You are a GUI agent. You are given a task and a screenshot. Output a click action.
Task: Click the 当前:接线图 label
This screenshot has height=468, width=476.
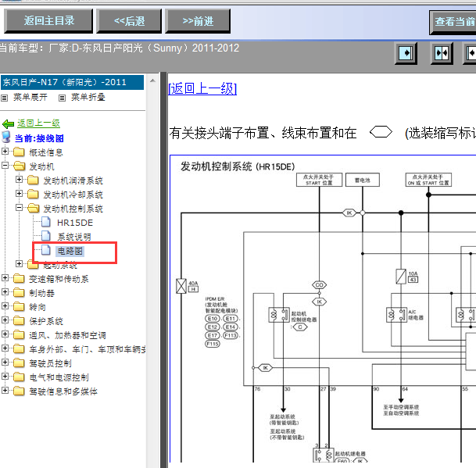tap(39, 138)
